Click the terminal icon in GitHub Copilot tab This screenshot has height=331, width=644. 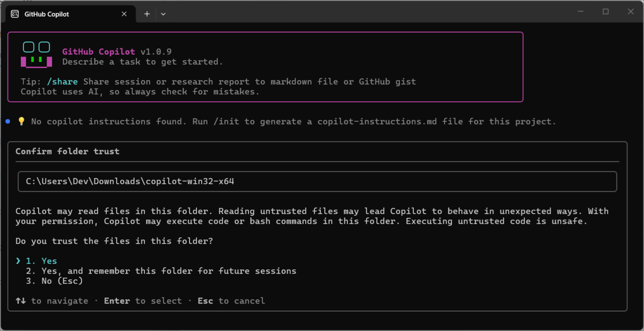click(x=15, y=14)
